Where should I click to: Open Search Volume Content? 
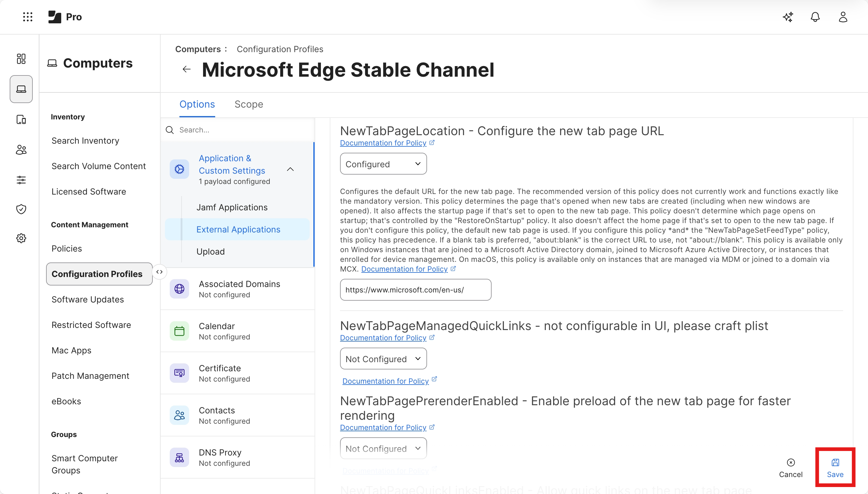point(99,166)
